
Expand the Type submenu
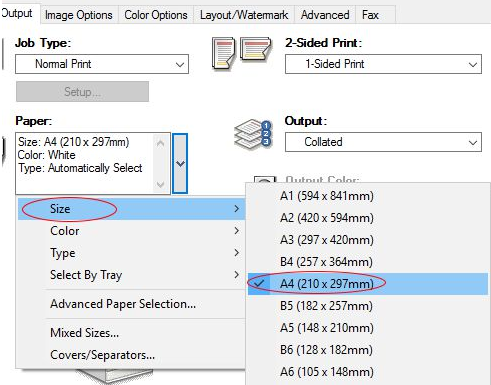132,253
